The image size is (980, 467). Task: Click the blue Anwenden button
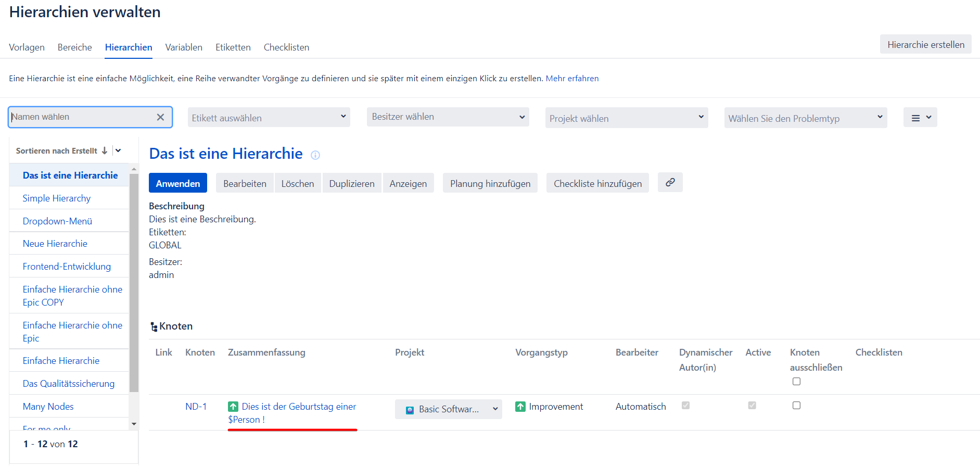pos(177,183)
